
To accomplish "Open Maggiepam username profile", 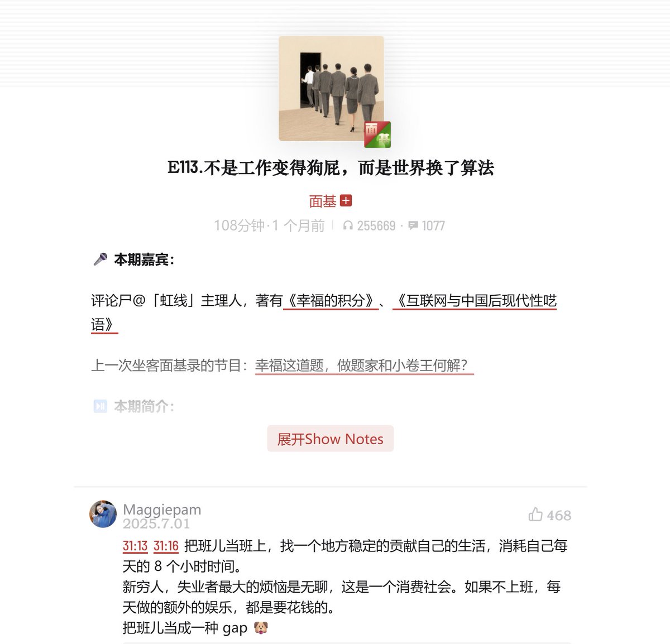I will 162,509.
